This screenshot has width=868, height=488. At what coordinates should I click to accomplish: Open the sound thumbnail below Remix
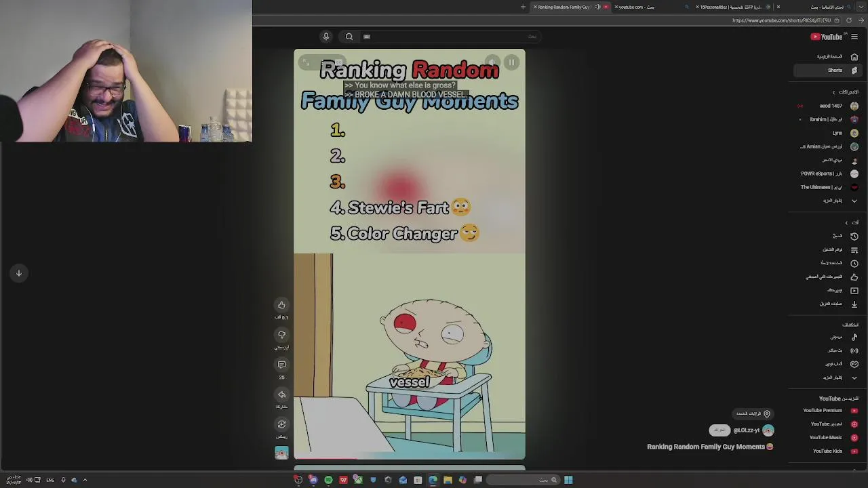[x=281, y=453]
